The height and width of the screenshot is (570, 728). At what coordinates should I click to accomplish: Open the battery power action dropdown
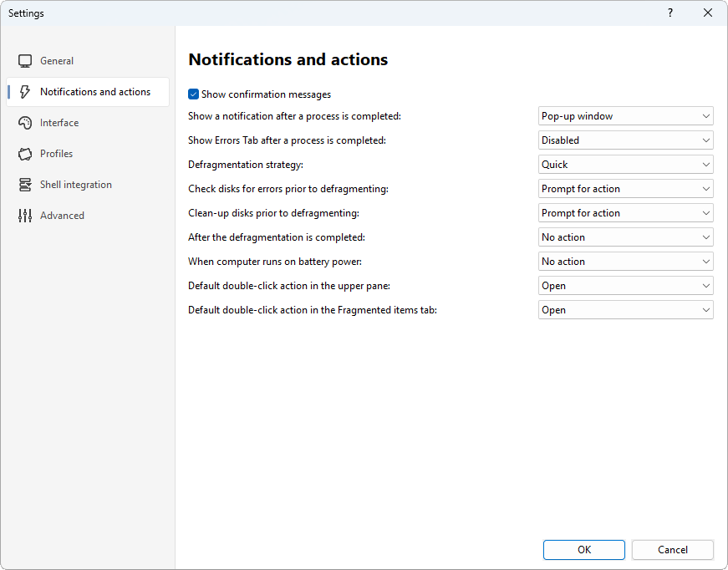[625, 262]
